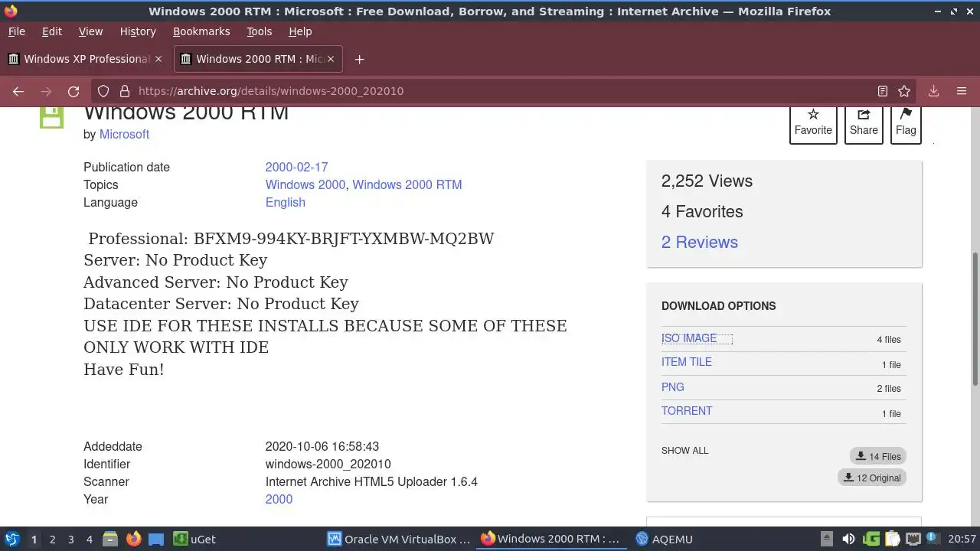This screenshot has height=551, width=980.
Task: Open Firefox hamburger application menu
Action: 962,91
